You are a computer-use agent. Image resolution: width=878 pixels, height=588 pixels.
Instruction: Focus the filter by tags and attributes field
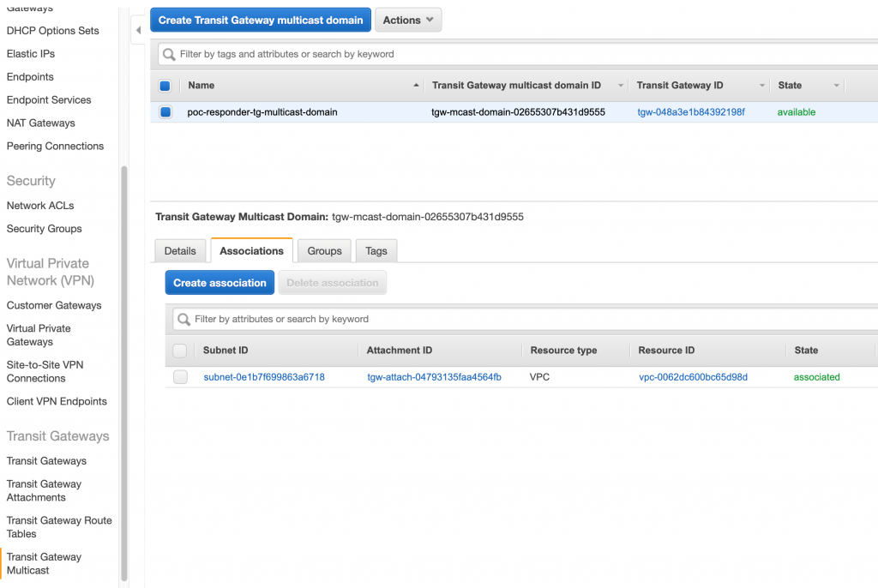518,54
